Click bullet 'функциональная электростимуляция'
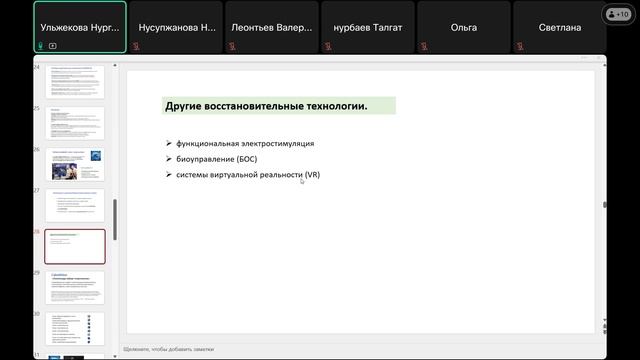The height and width of the screenshot is (360, 640). tap(245, 144)
